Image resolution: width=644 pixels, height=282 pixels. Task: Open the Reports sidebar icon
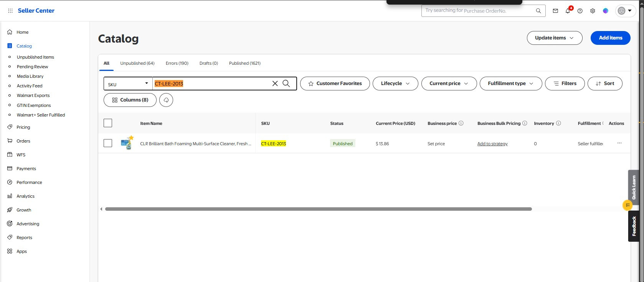(x=10, y=238)
